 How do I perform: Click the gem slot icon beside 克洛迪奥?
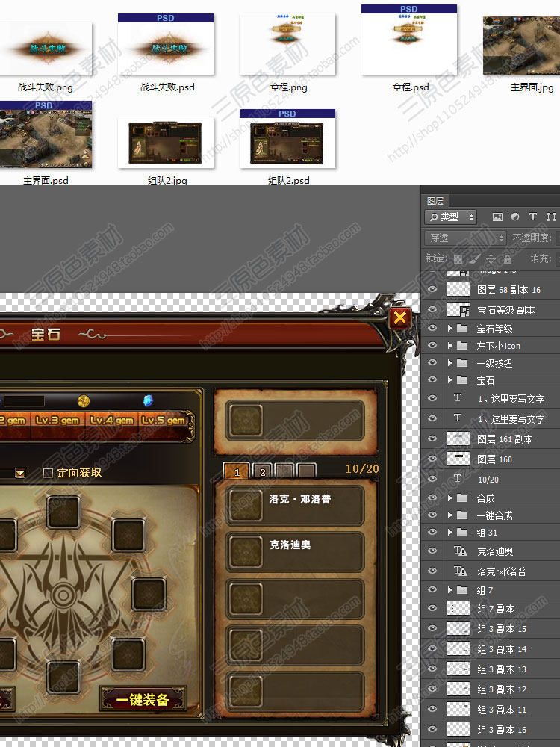click(245, 552)
